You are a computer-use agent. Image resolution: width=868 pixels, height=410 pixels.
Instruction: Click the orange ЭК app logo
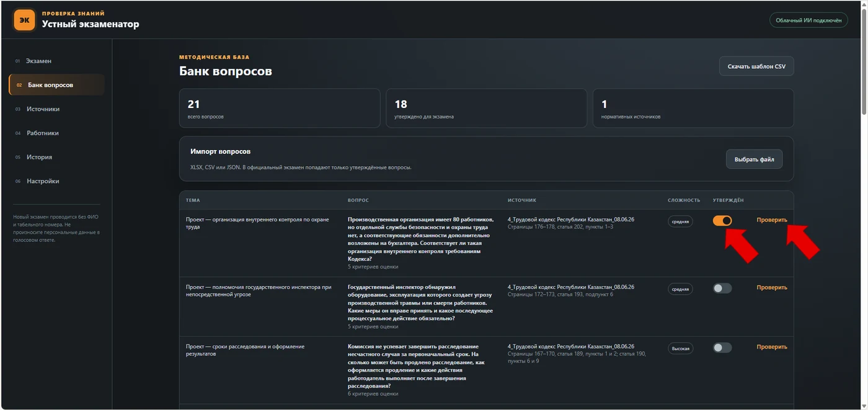coord(24,20)
